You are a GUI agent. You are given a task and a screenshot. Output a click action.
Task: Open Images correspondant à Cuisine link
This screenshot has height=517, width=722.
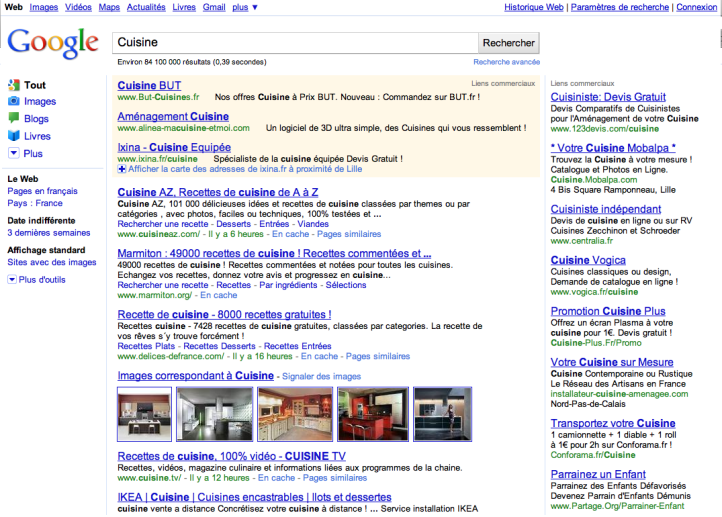(196, 376)
